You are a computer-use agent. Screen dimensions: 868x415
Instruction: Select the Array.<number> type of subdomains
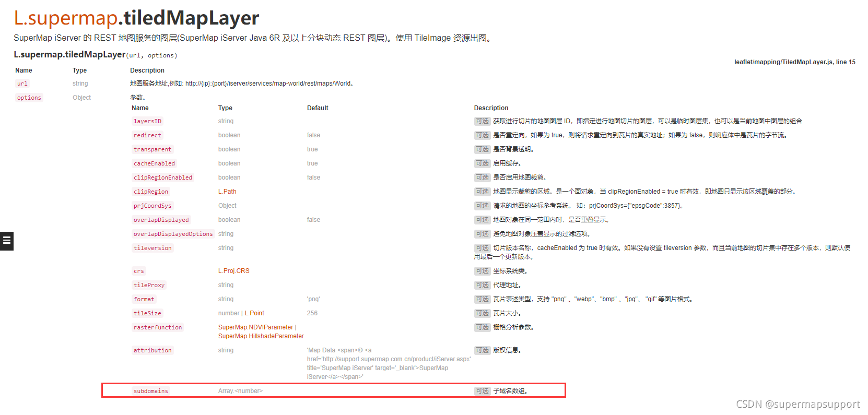coord(240,391)
